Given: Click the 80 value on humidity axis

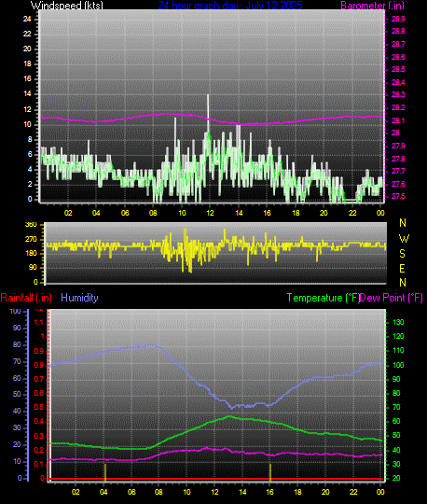Looking at the screenshot, I should pos(17,345).
